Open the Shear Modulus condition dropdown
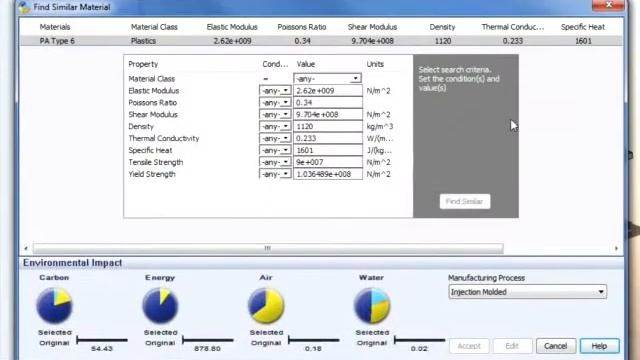The width and height of the screenshot is (640, 360). 286,114
